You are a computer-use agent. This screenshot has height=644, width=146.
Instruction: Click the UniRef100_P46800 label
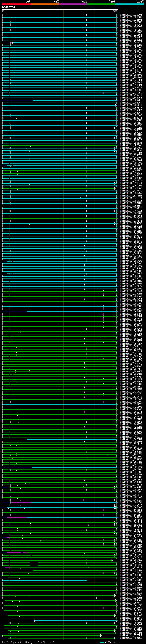(131, 507)
